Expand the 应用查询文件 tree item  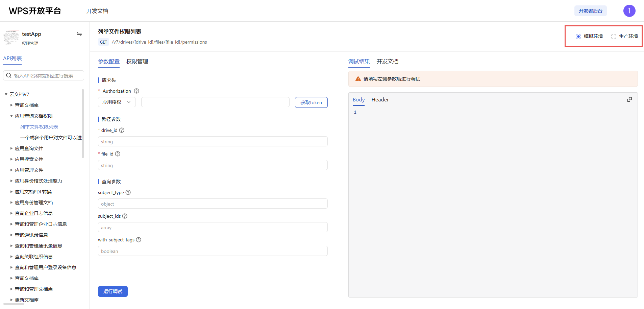[11, 148]
